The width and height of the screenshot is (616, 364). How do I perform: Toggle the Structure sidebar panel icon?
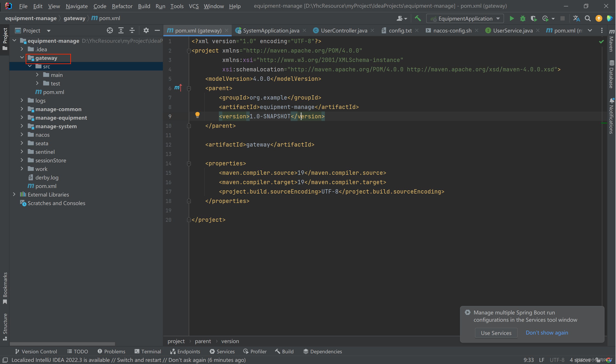pos(5,328)
